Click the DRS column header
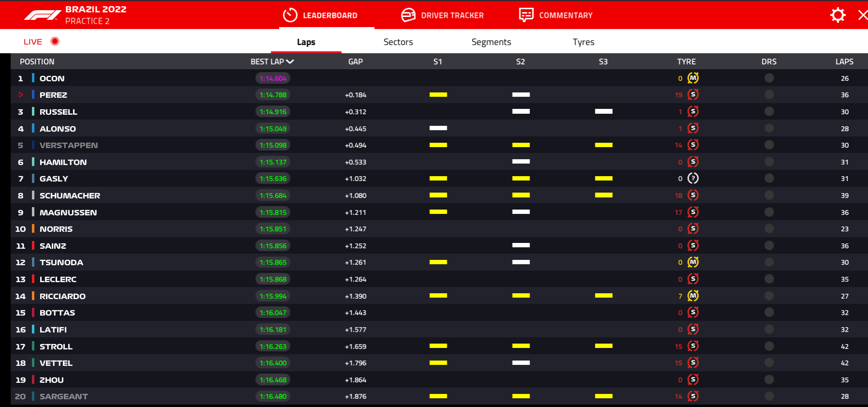This screenshot has width=868, height=407. tap(769, 61)
